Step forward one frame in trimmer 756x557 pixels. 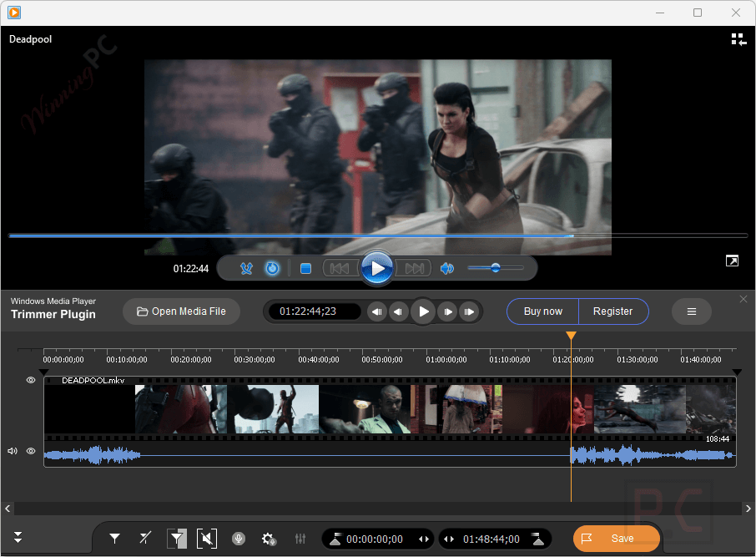(448, 311)
